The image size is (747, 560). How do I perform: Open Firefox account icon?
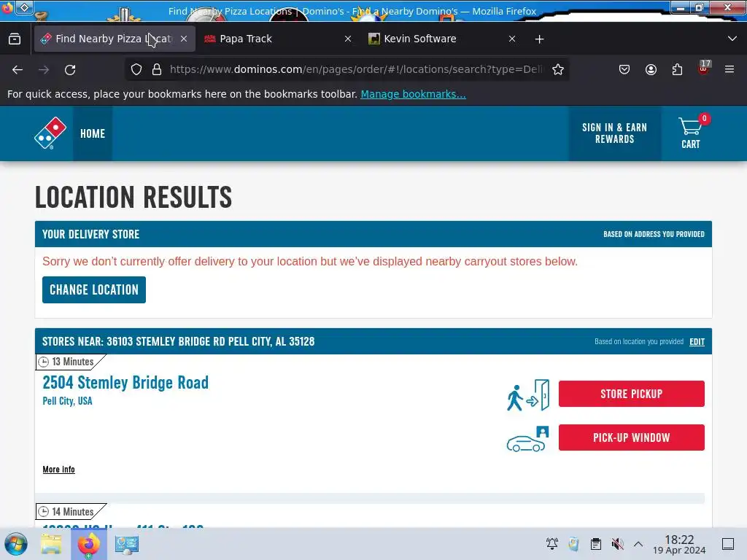[651, 69]
